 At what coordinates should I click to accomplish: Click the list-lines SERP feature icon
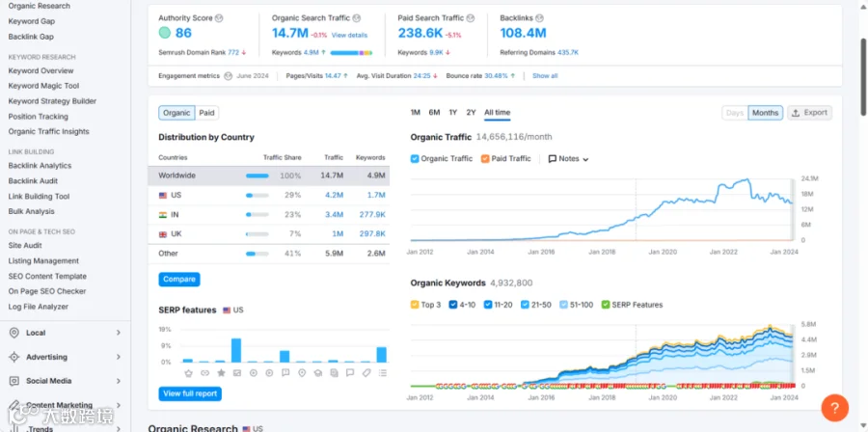(x=383, y=373)
